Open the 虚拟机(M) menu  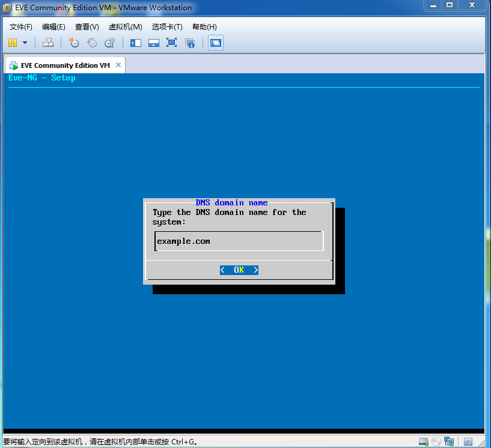[x=125, y=27]
